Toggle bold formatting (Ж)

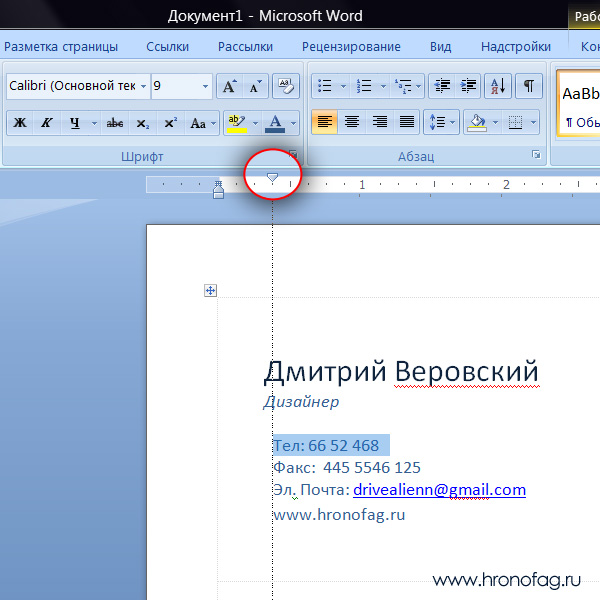(x=20, y=123)
